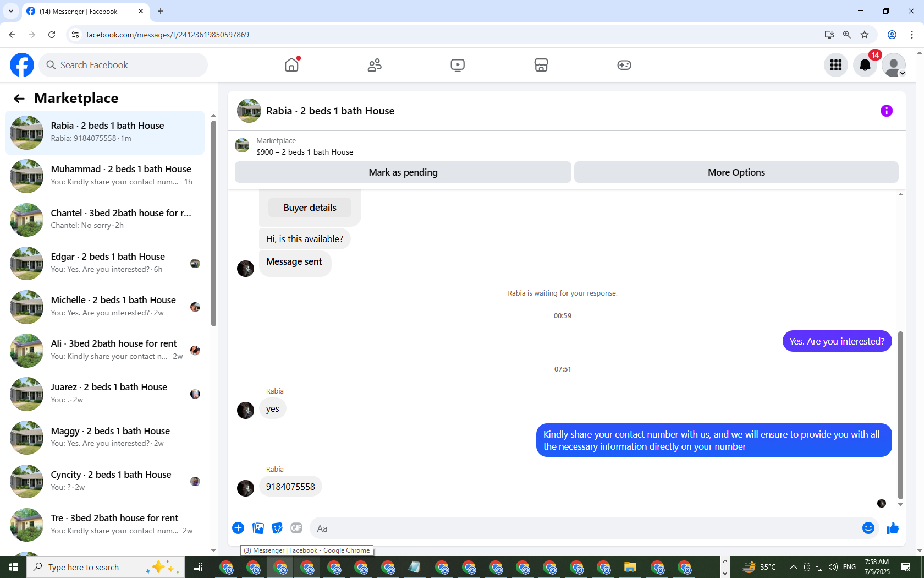
Task: Reload the page in Chrome
Action: tap(52, 35)
